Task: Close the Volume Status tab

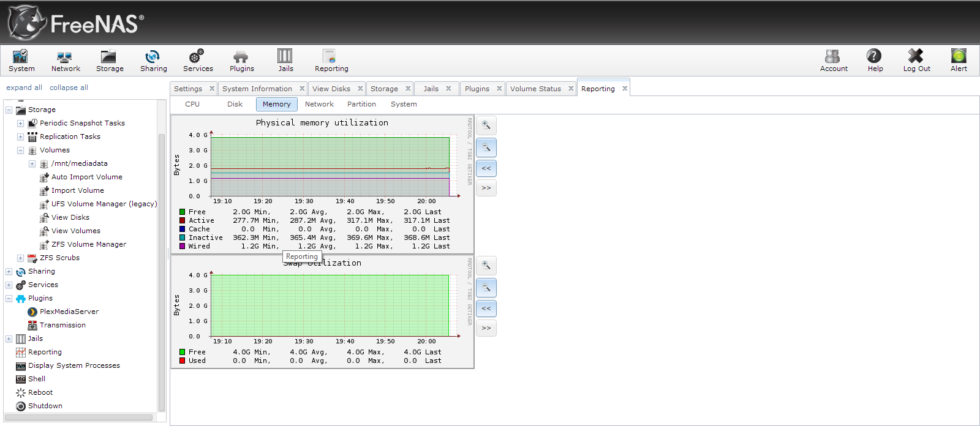Action: pyautogui.click(x=571, y=89)
